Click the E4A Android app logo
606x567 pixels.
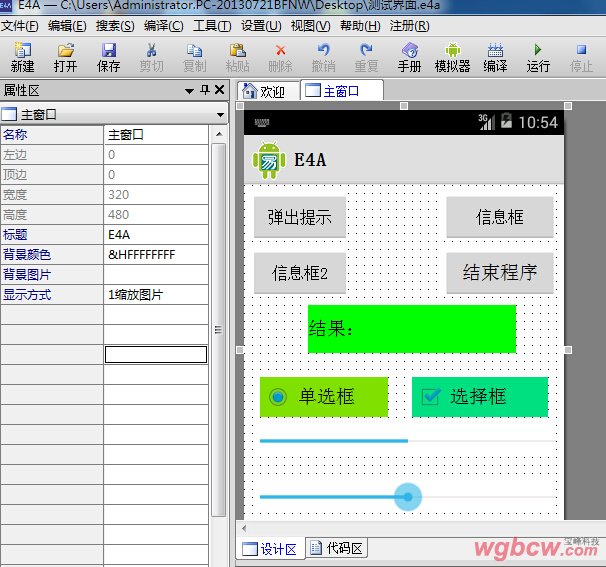(x=269, y=160)
